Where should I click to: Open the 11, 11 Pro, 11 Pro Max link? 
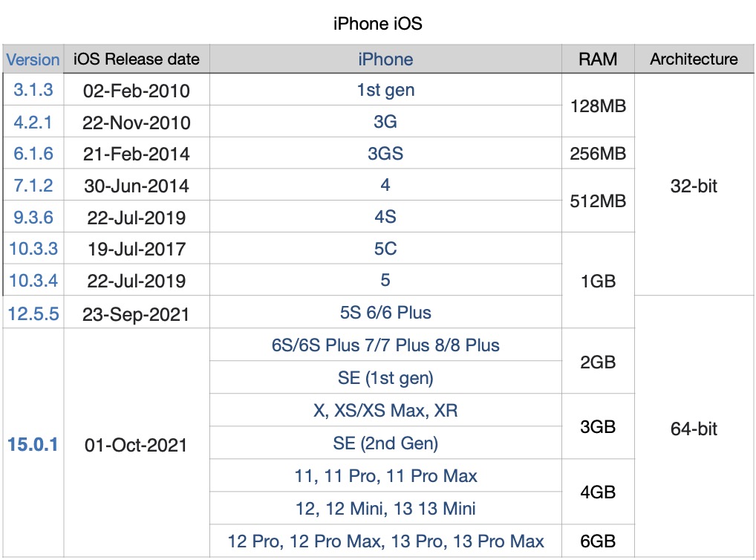(385, 476)
